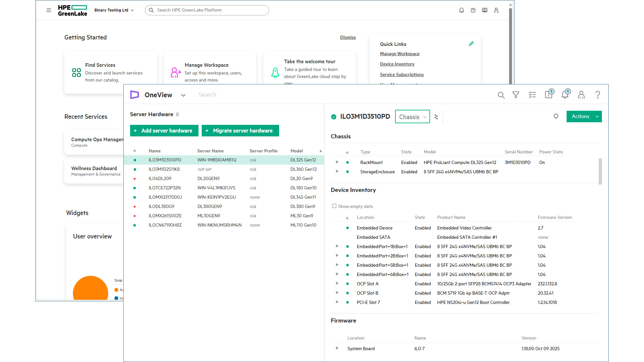Screen dimensions: 644x362
Task: Open the filter icon in OneView toolbar
Action: coord(516,95)
